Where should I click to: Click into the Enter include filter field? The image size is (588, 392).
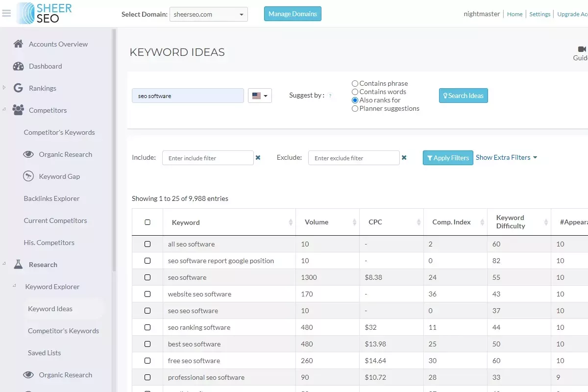(x=208, y=158)
